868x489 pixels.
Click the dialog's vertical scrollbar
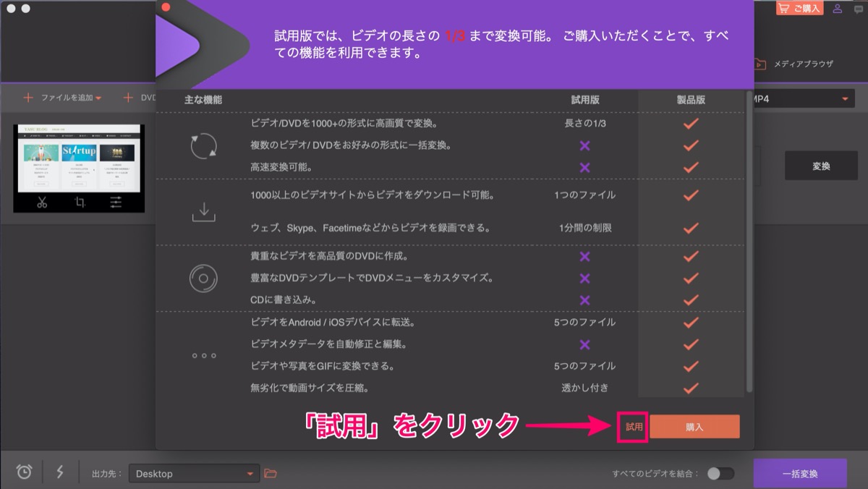tap(749, 242)
